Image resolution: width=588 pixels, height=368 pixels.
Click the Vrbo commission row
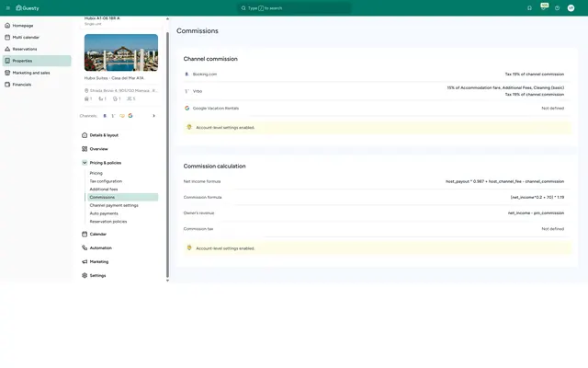pyautogui.click(x=377, y=91)
